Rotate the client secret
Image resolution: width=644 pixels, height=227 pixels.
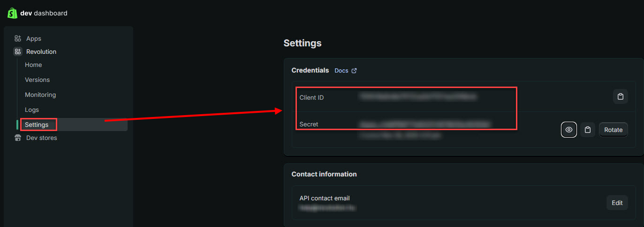click(613, 130)
